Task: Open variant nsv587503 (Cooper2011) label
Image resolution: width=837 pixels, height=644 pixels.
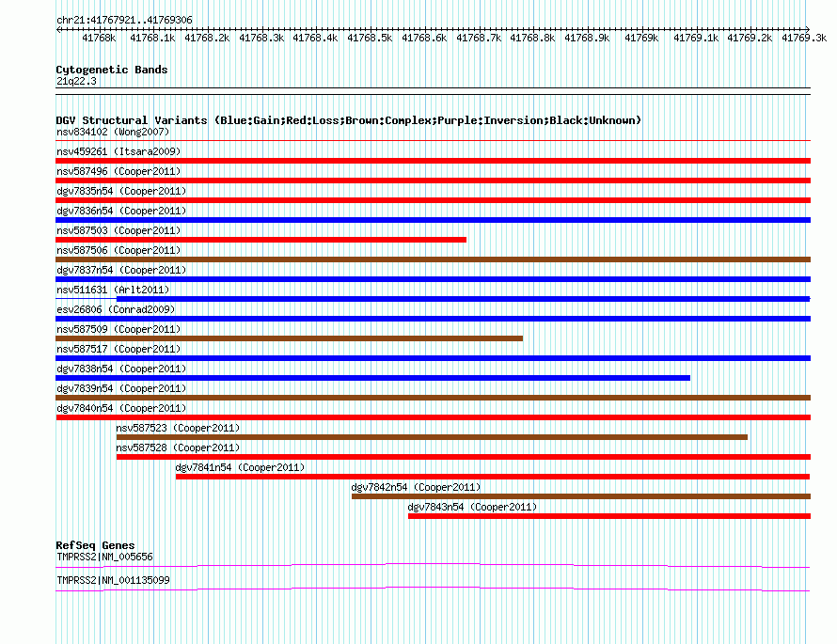Action: (118, 230)
